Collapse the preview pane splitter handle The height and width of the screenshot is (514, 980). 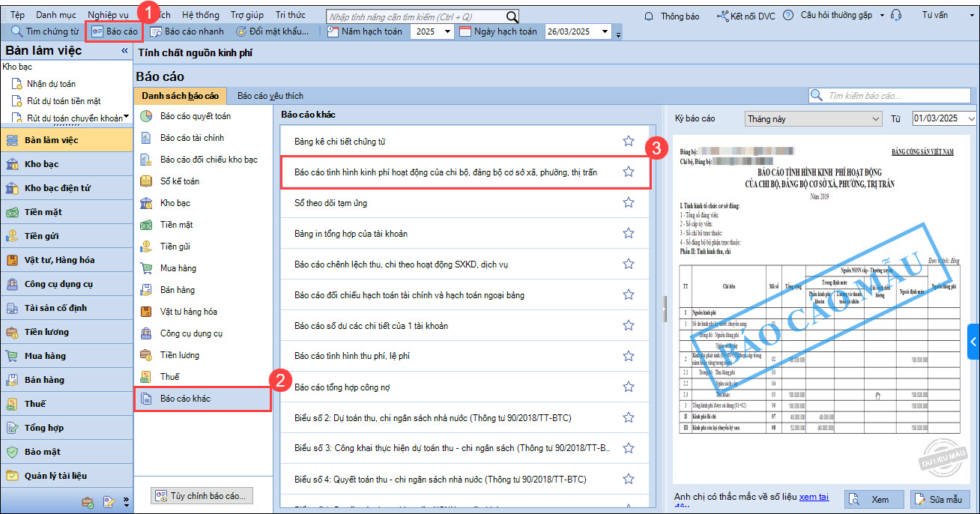[664, 309]
